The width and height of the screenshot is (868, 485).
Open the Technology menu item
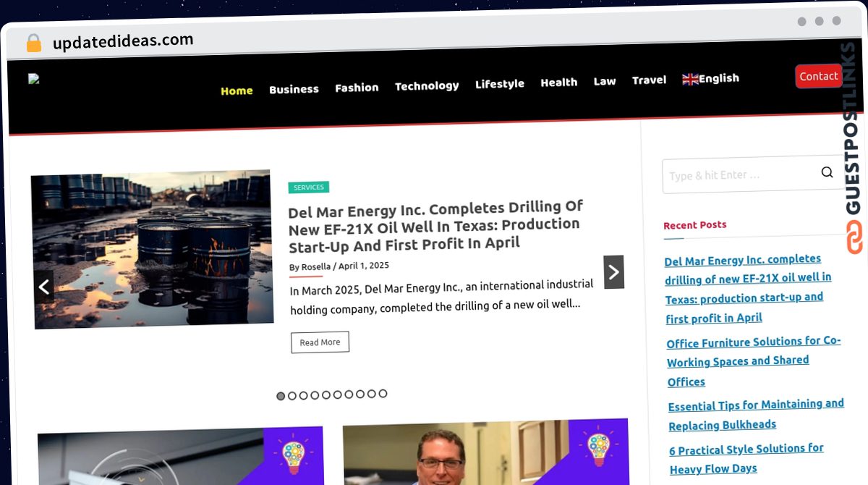click(x=427, y=86)
